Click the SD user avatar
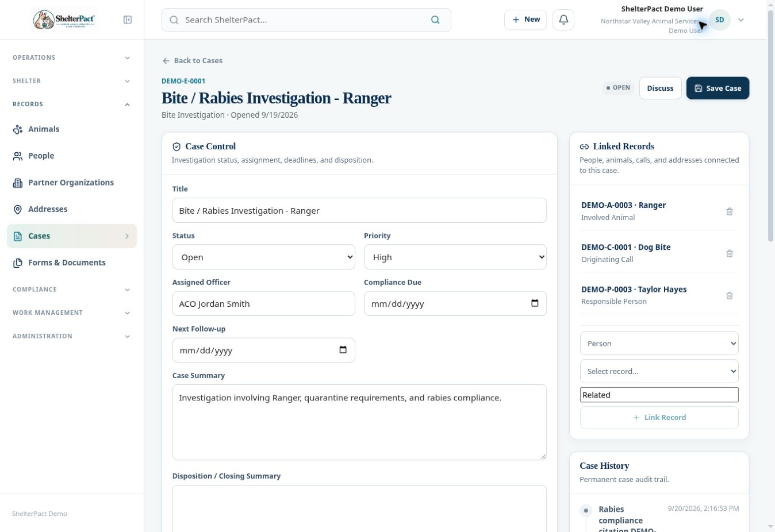The height and width of the screenshot is (532, 775). (x=719, y=20)
